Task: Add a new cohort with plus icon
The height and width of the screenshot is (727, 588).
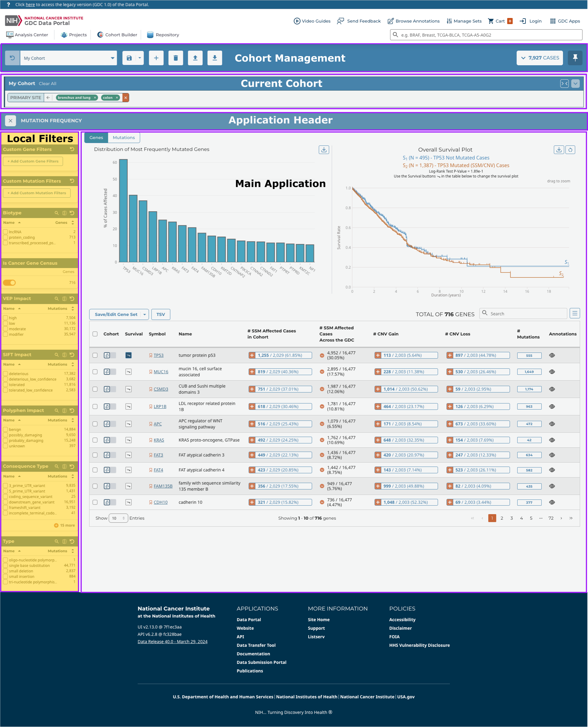Action: point(156,58)
